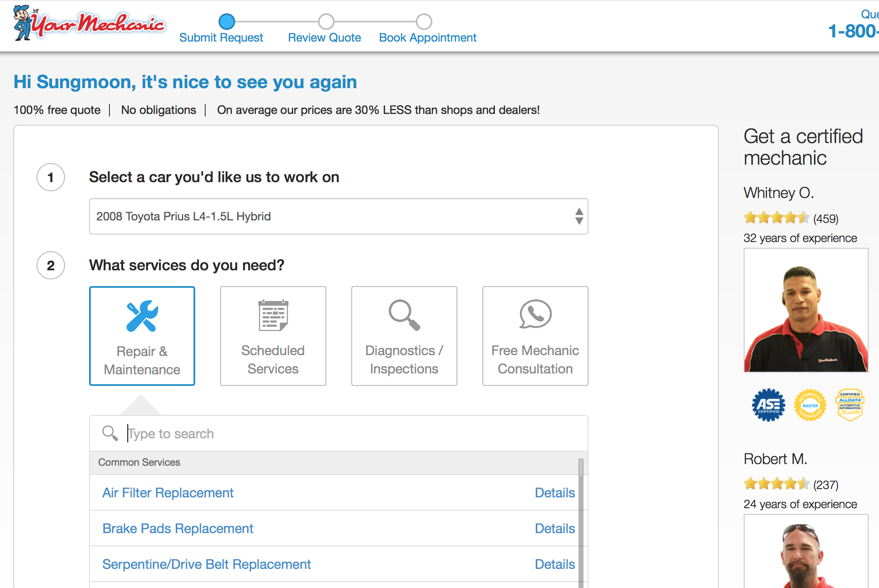Click the Certified ALLDATA badge
Viewport: 879px width, 588px height.
[x=849, y=405]
